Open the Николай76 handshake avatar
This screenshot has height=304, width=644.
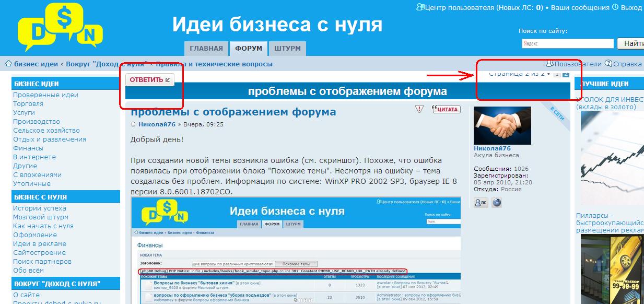pyautogui.click(x=502, y=125)
